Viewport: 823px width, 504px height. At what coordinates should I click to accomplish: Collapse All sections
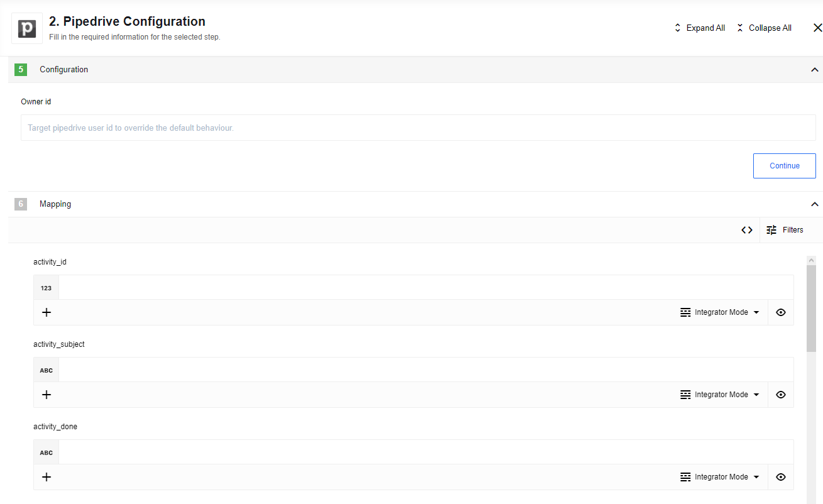pyautogui.click(x=764, y=28)
